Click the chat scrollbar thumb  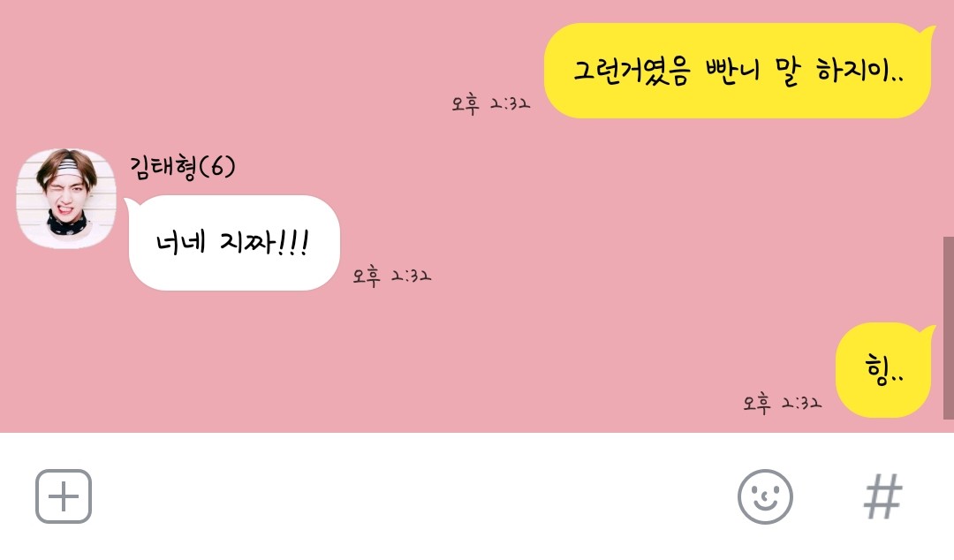[x=948, y=328]
